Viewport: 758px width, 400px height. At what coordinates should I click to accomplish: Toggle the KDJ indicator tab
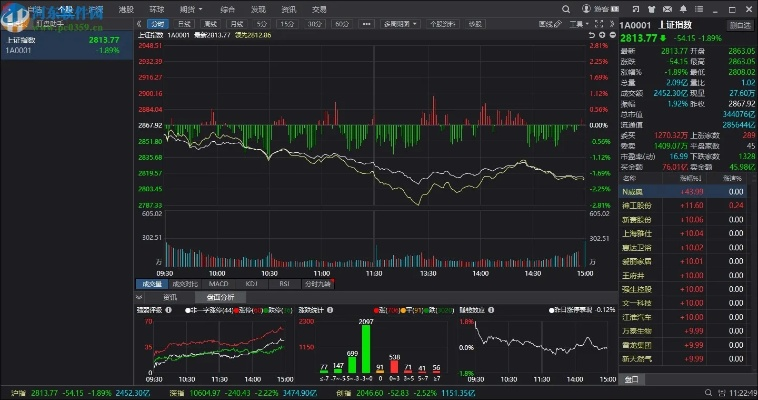251,284
